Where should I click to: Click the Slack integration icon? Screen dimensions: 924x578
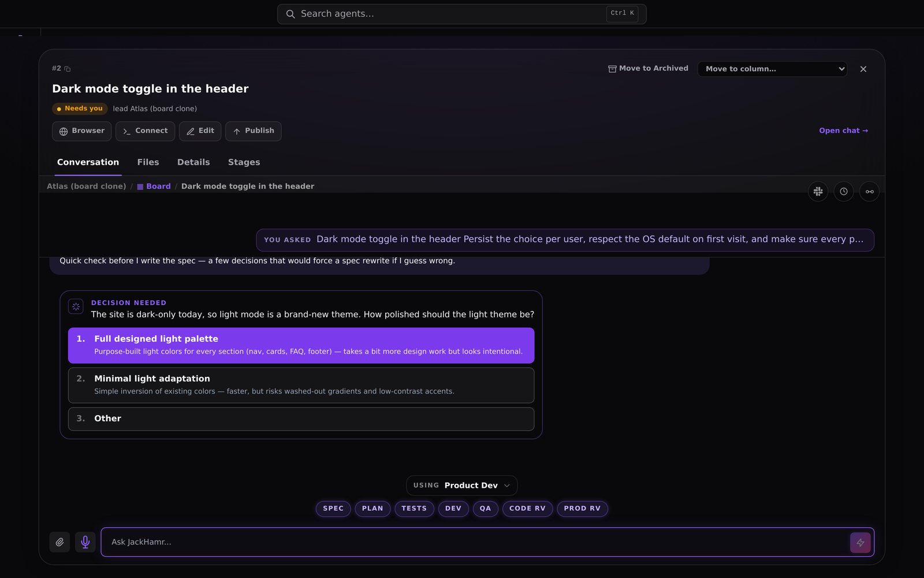(818, 191)
